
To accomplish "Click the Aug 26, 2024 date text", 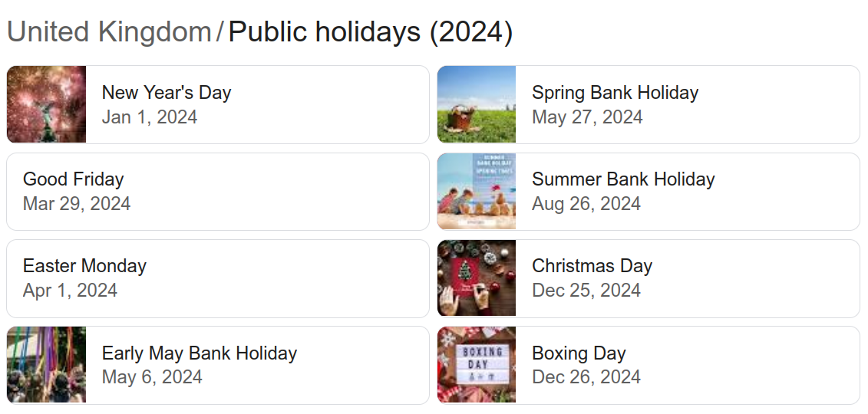I will point(586,204).
